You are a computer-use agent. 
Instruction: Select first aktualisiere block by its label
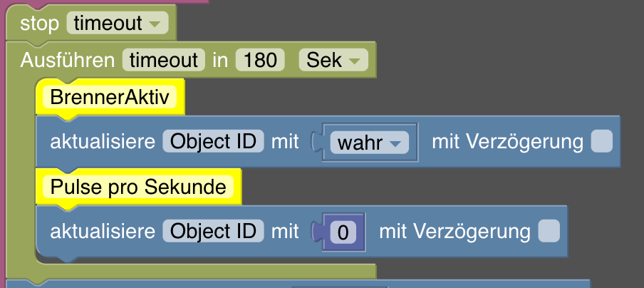(x=103, y=142)
